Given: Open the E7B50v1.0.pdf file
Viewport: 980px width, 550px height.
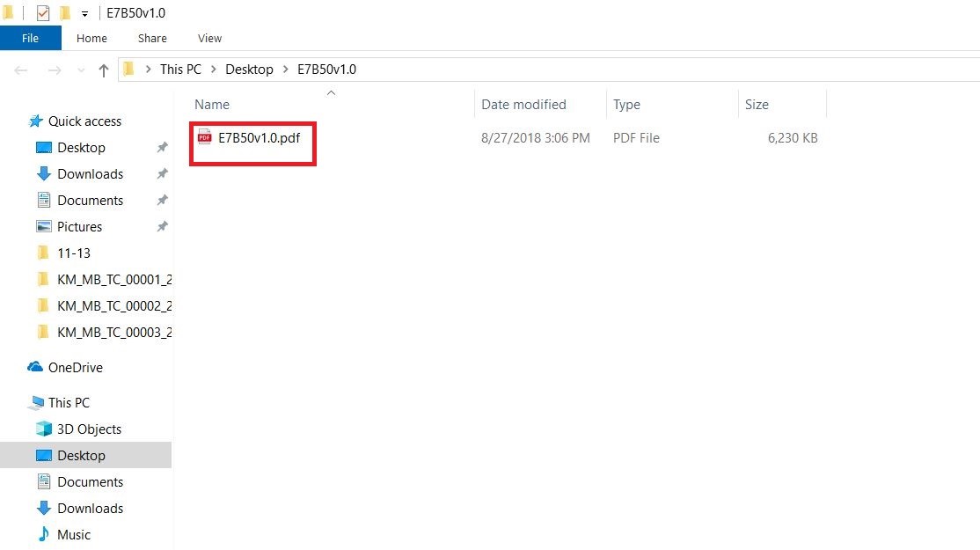Looking at the screenshot, I should (x=259, y=138).
